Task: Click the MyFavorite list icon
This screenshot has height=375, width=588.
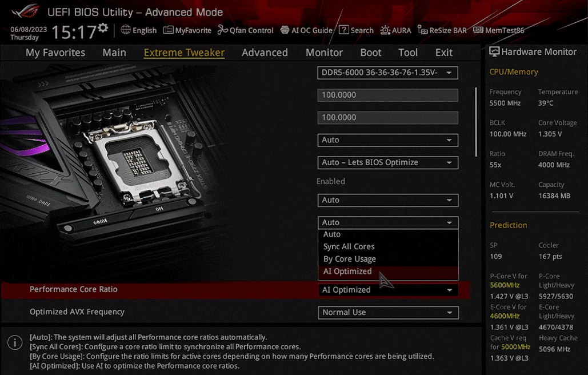Action: tap(169, 30)
